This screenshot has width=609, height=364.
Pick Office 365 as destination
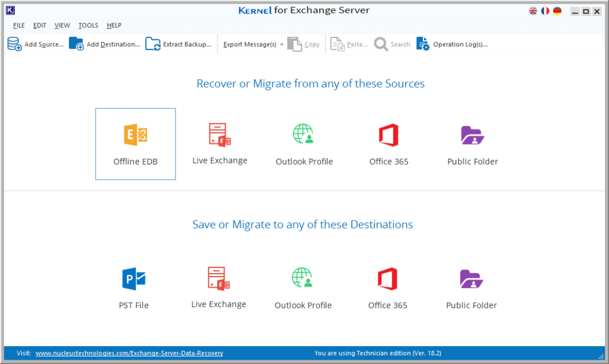point(387,288)
